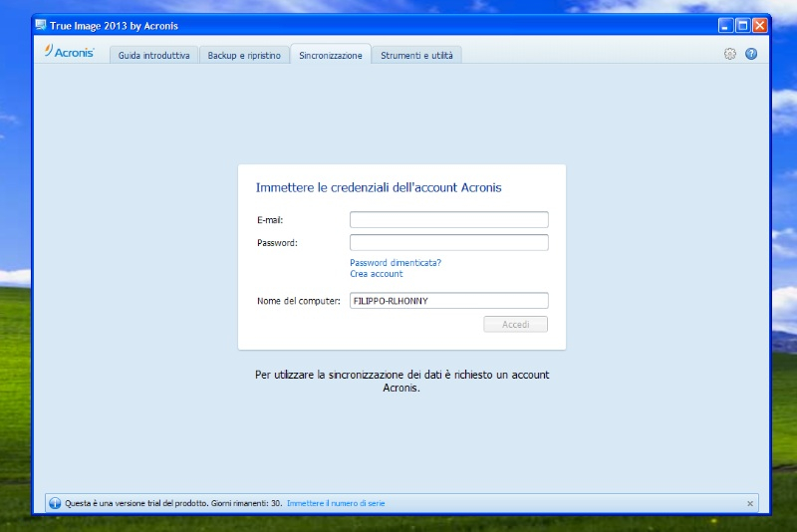Maximize the True Image window
This screenshot has width=797, height=532.
pyautogui.click(x=742, y=25)
